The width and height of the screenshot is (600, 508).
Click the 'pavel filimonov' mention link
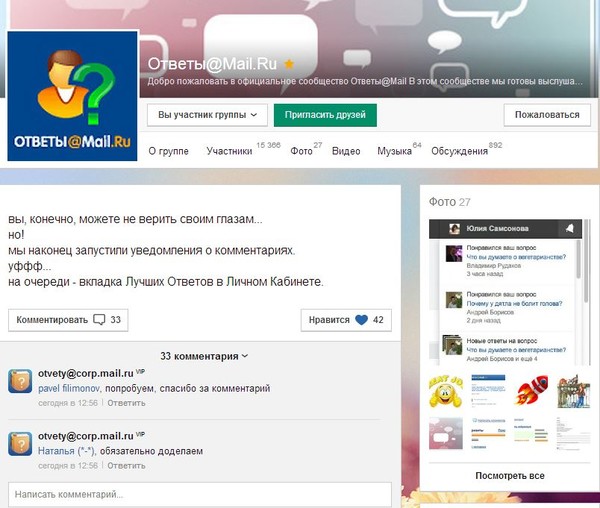click(69, 389)
